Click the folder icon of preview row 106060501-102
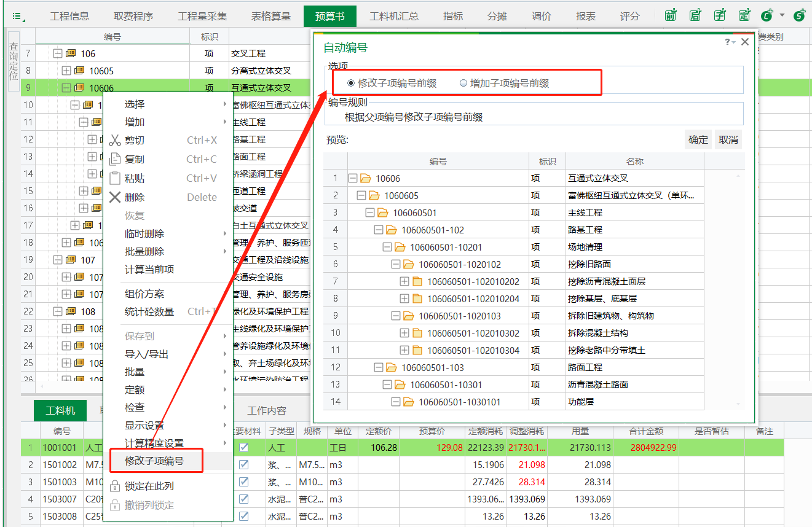 point(392,230)
